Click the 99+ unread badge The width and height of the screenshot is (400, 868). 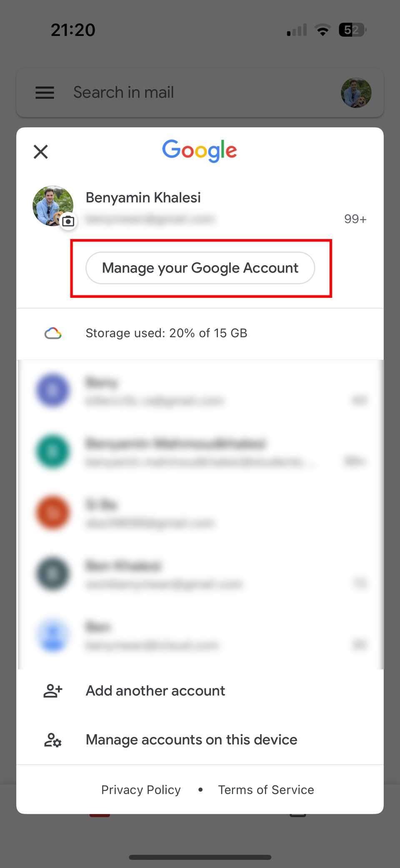coord(355,219)
